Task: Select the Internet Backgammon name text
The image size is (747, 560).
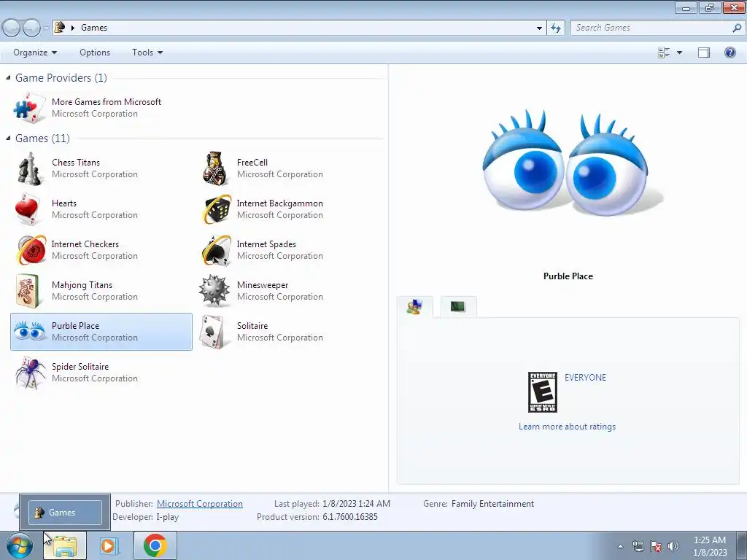Action: [279, 203]
